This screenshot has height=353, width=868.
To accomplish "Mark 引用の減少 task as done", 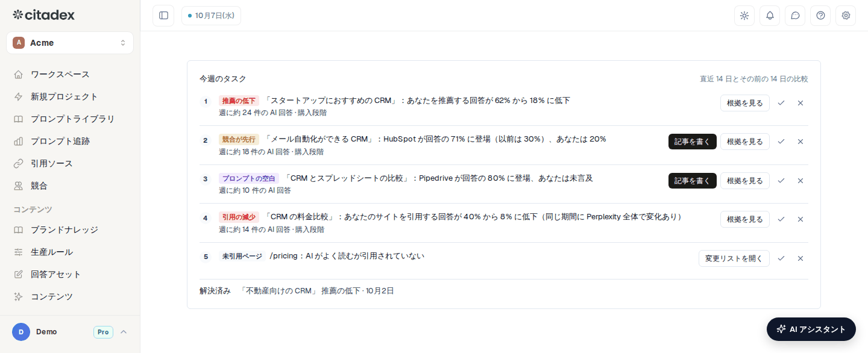I will 781,219.
